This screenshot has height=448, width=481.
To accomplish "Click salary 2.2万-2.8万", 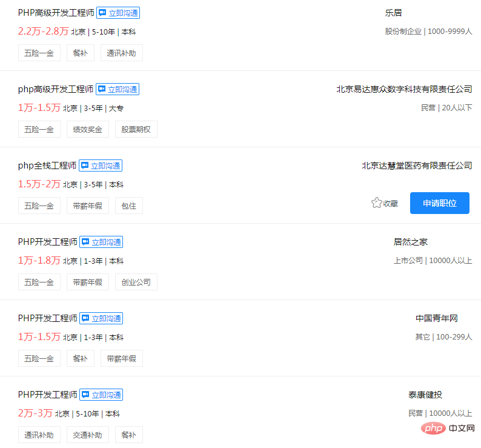I will point(43,32).
